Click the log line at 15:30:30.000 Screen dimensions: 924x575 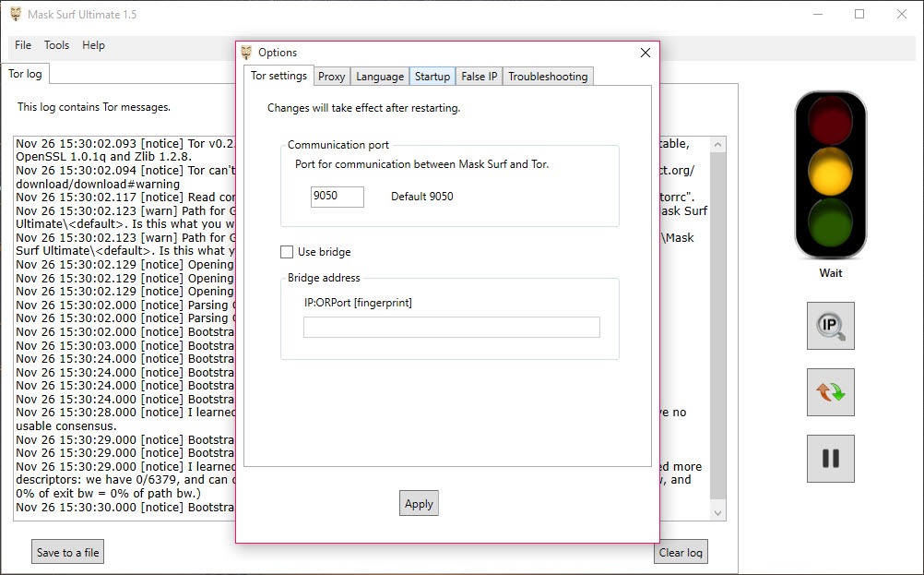(x=124, y=508)
